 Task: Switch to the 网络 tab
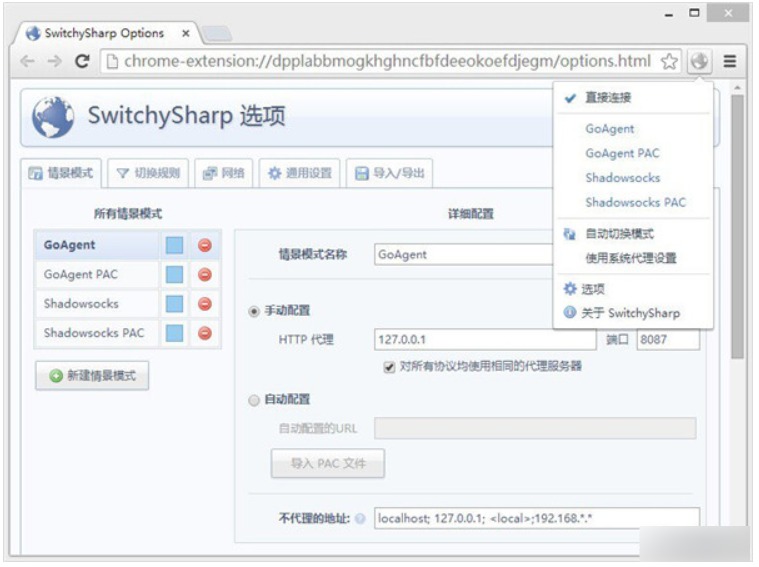[224, 173]
